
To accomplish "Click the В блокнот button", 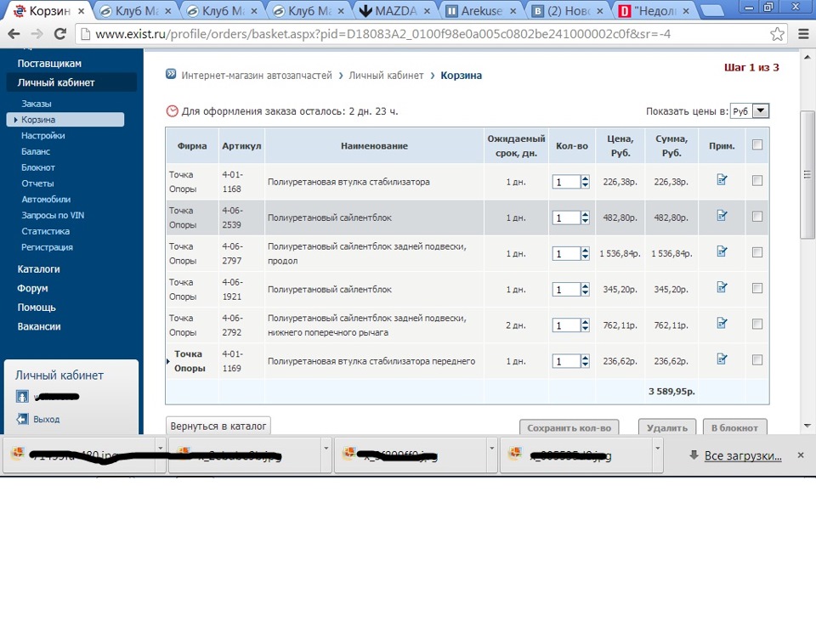I will tap(734, 427).
